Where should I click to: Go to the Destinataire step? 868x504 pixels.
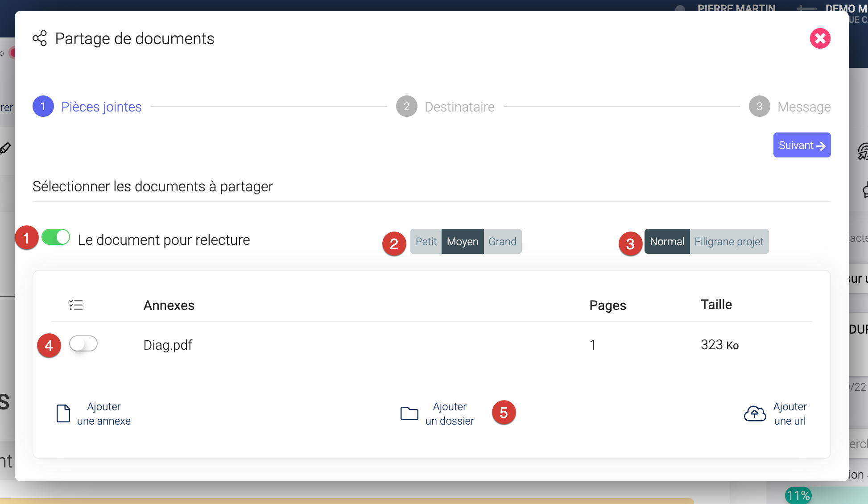click(459, 107)
